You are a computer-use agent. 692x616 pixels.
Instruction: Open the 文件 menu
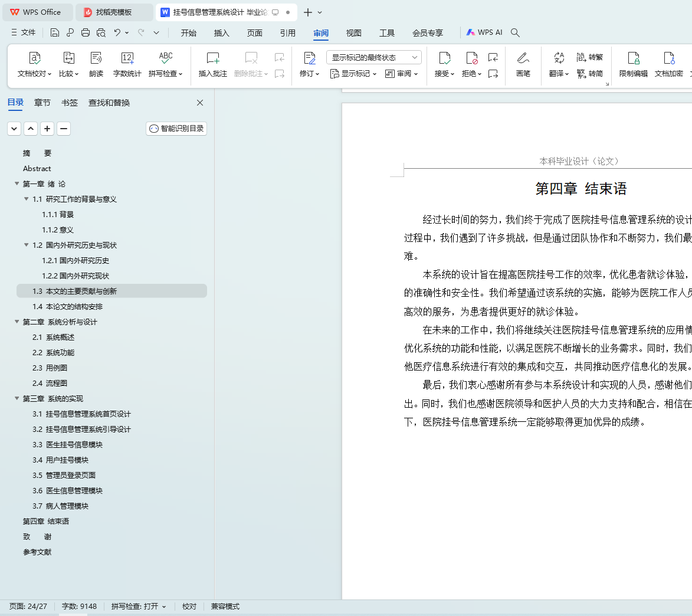coord(24,32)
